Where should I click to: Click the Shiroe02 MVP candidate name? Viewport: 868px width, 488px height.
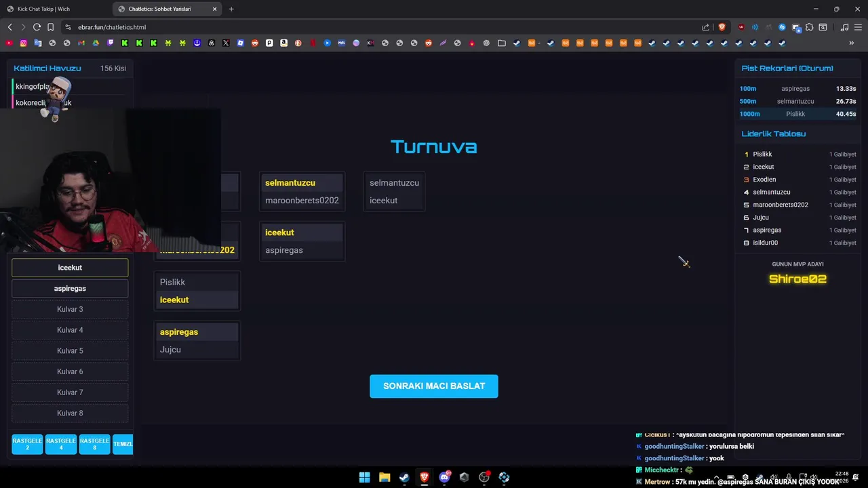point(797,279)
